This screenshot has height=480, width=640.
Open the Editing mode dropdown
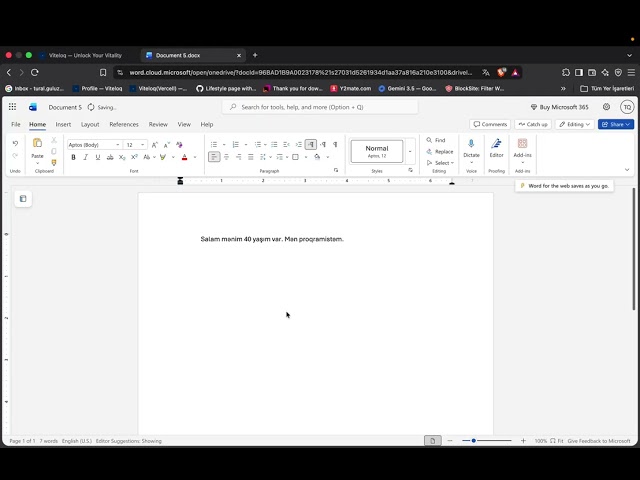[575, 124]
